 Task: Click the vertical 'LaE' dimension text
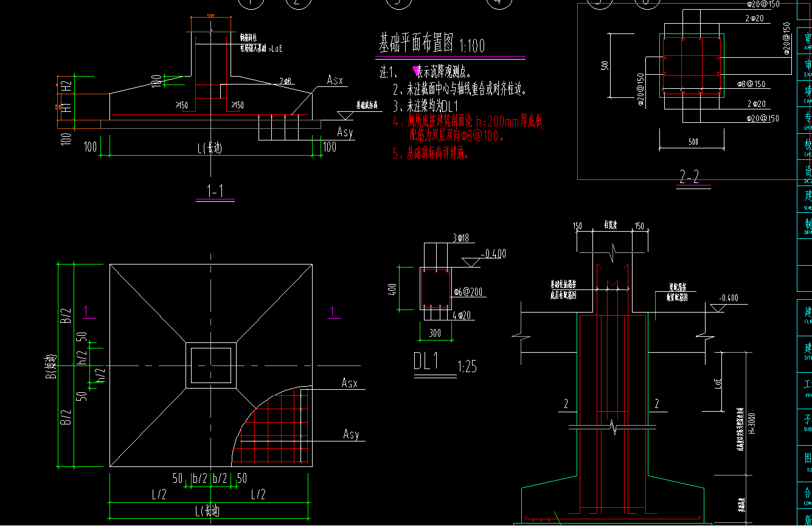pyautogui.click(x=718, y=382)
